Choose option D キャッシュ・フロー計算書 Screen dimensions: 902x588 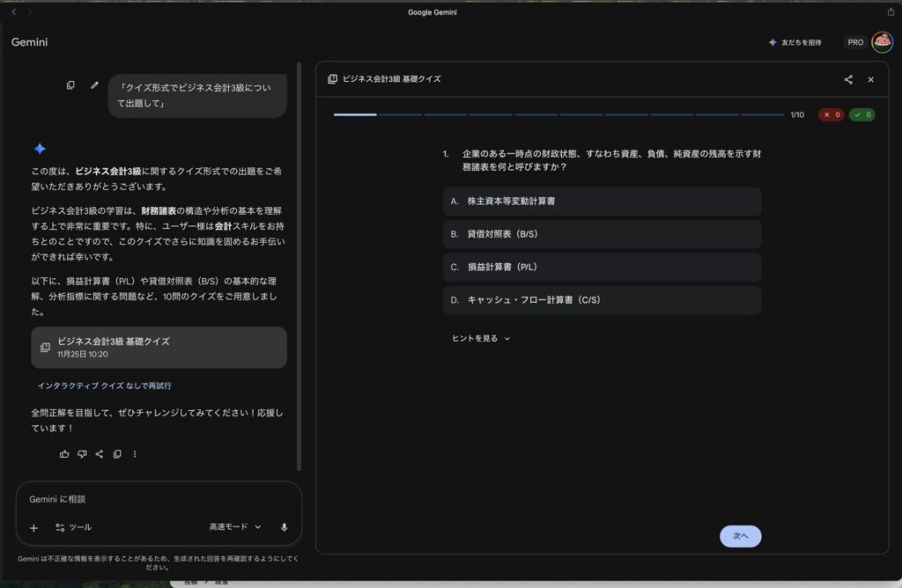(x=602, y=299)
